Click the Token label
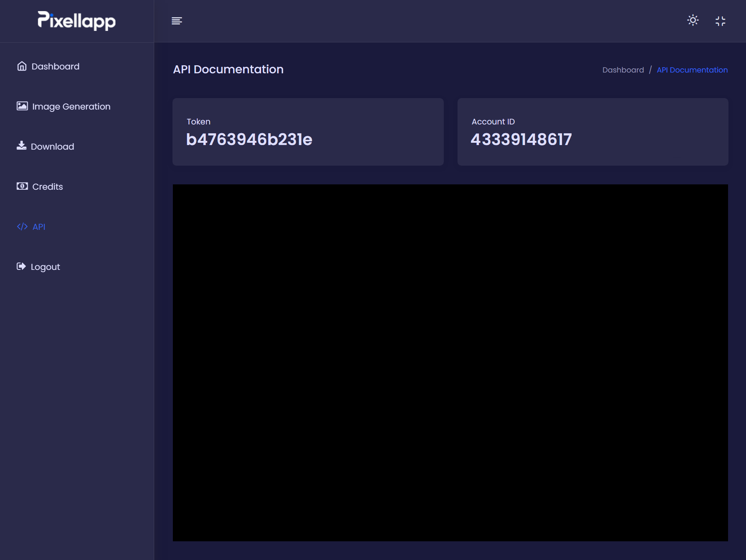746x560 pixels. [198, 121]
